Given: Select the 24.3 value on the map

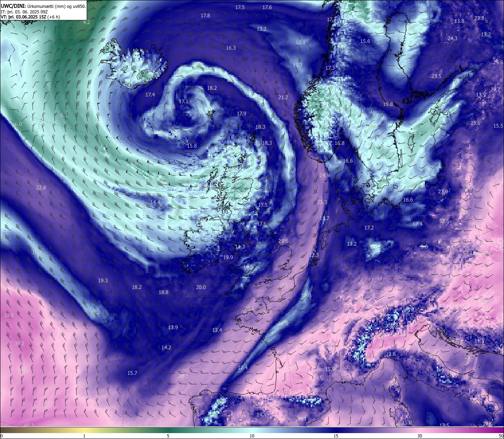Looking at the screenshot, I should 452,39.
